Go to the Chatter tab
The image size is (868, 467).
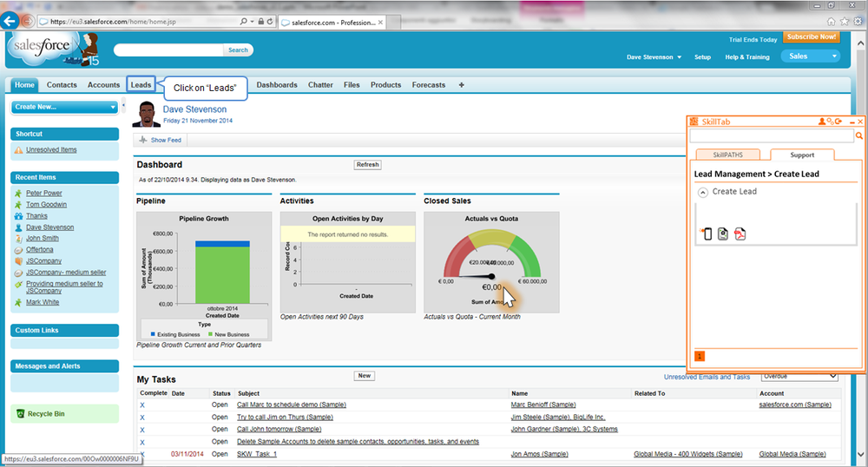point(320,85)
